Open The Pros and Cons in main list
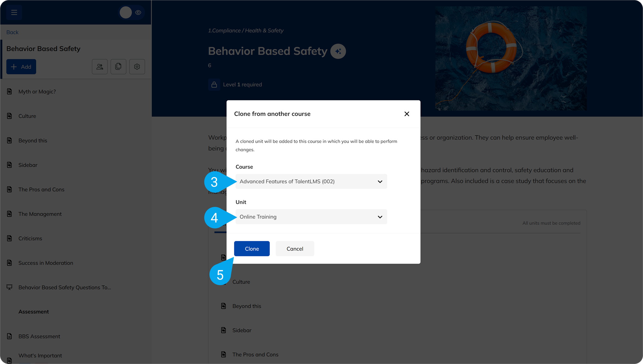 coord(255,355)
